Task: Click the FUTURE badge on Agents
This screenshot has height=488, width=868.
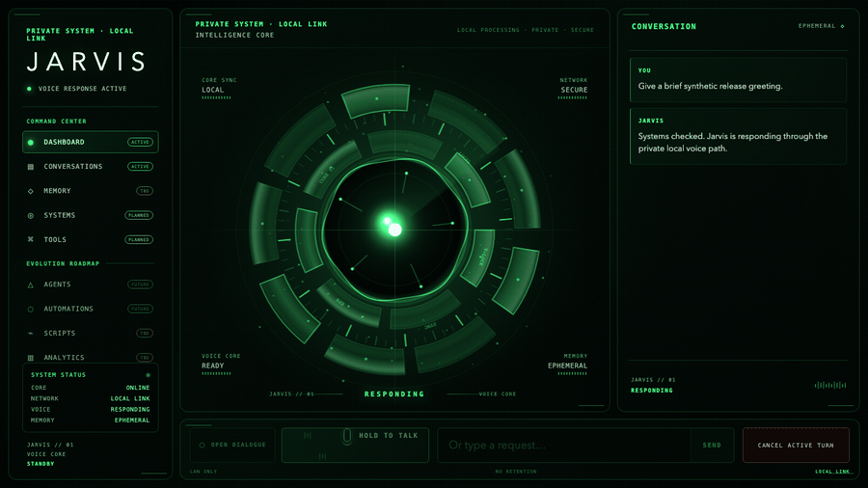Action: (140, 285)
